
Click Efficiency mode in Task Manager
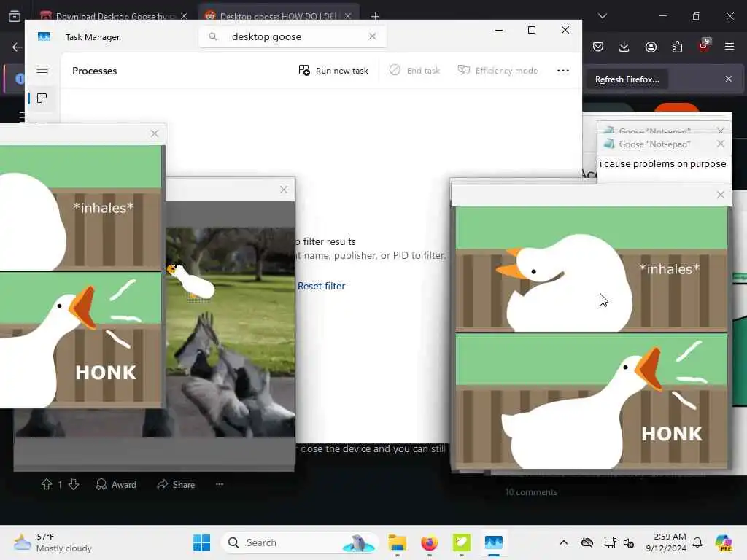tap(498, 71)
